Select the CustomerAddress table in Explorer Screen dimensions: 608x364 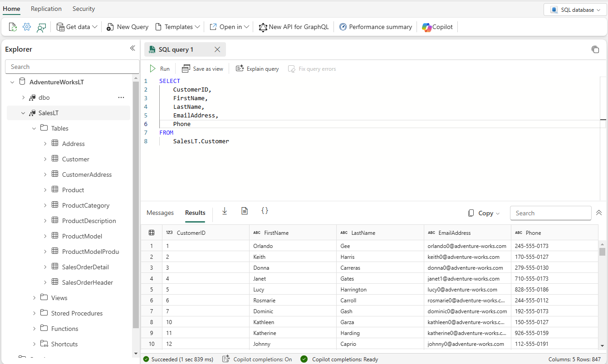(87, 175)
